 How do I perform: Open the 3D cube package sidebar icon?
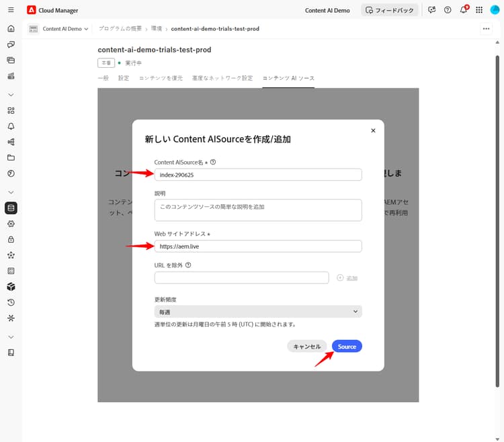coord(11,287)
